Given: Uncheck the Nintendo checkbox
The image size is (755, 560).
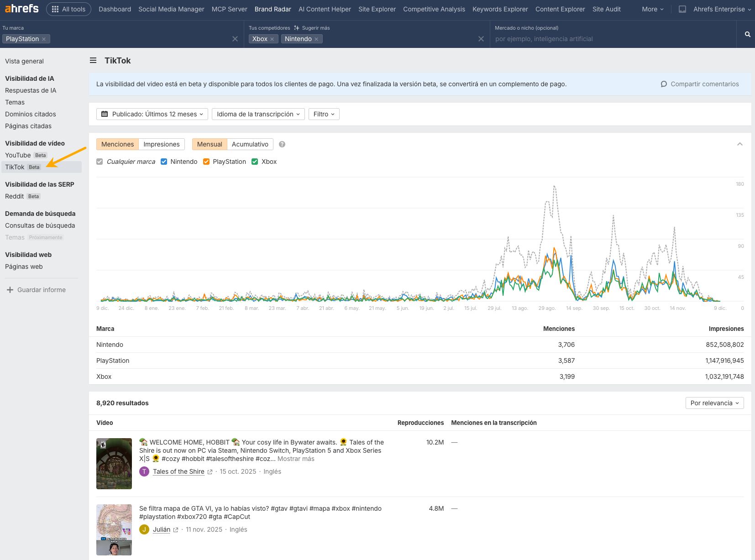Looking at the screenshot, I should [x=164, y=162].
